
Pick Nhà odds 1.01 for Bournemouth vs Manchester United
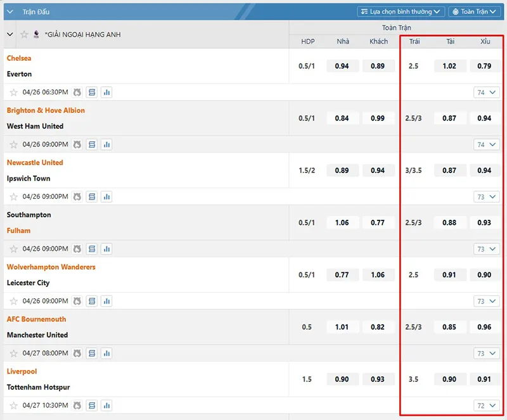click(342, 328)
